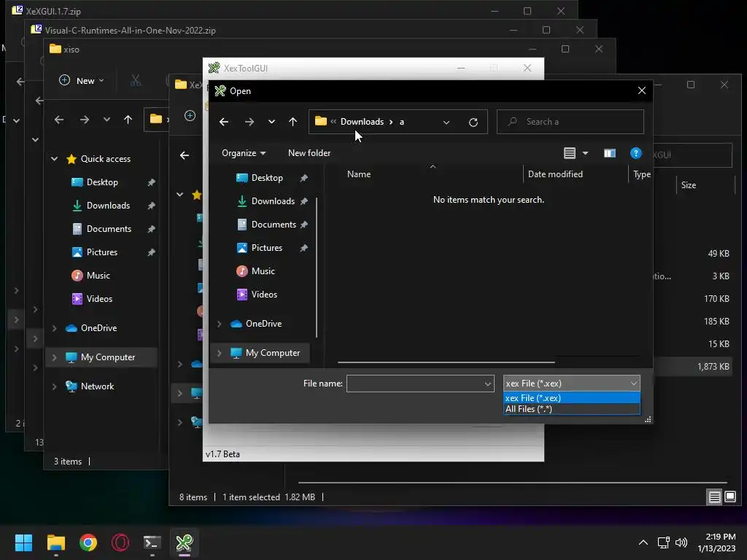Expand My Computer in Open dialog sidebar
The image size is (747, 560).
pos(219,353)
